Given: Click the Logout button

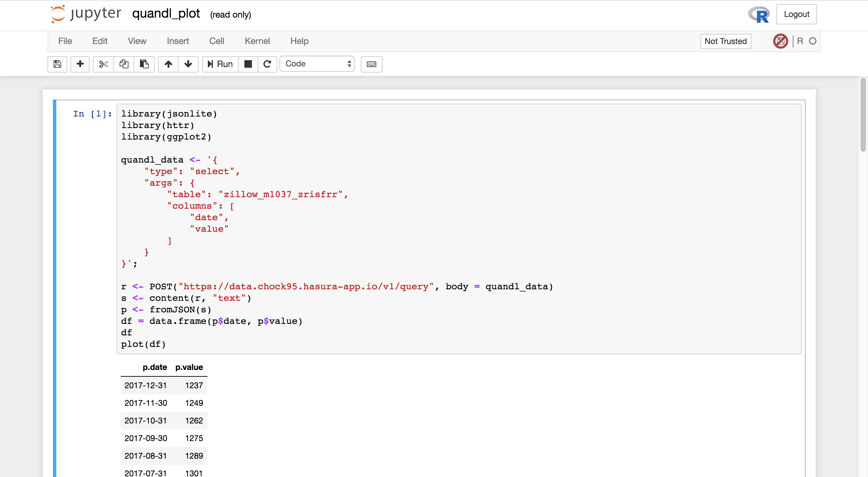Looking at the screenshot, I should (796, 14).
